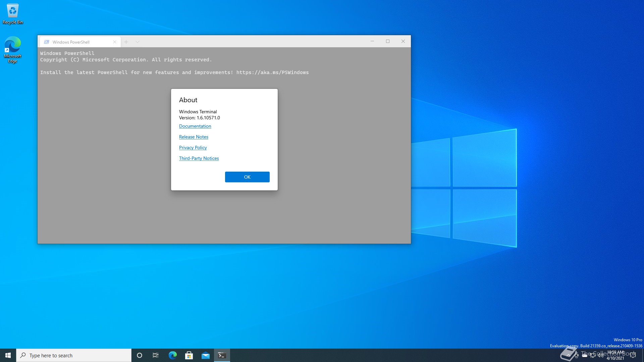The image size is (644, 362).
Task: Open the clock showing 10:59 AM
Action: [615, 355]
